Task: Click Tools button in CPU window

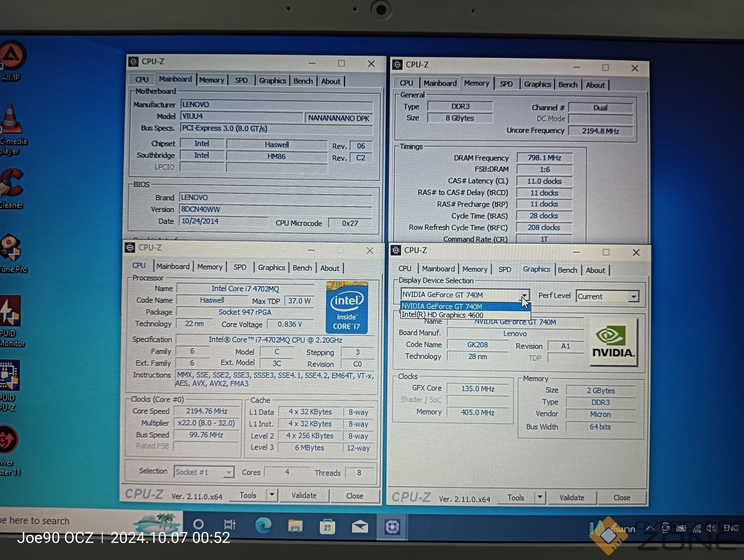Action: [248, 495]
